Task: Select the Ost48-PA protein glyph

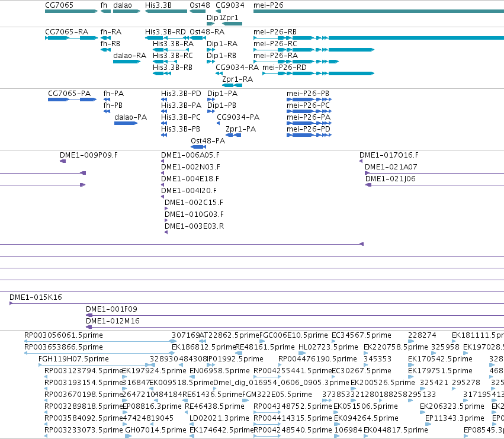Action: (x=198, y=147)
